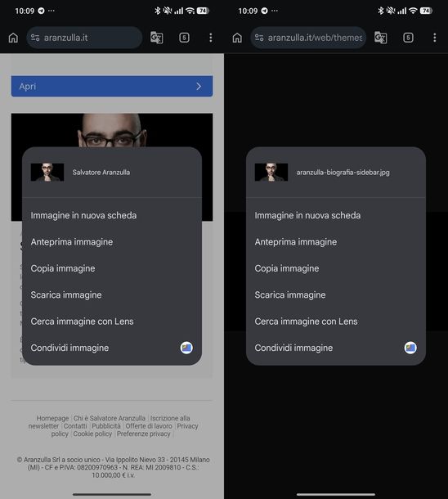Tap the Wi-Fi icon in right status bar
The image size is (448, 499).
(x=413, y=11)
